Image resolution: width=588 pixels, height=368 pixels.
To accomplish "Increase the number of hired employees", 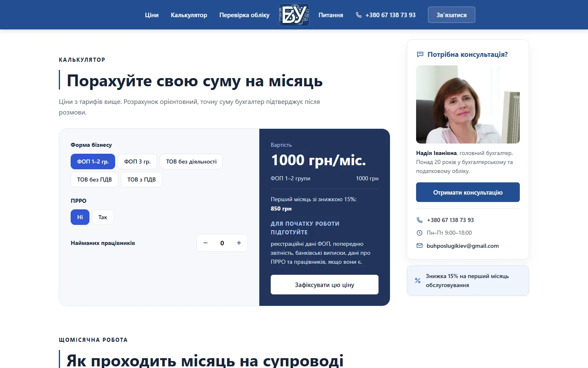I will [x=239, y=243].
